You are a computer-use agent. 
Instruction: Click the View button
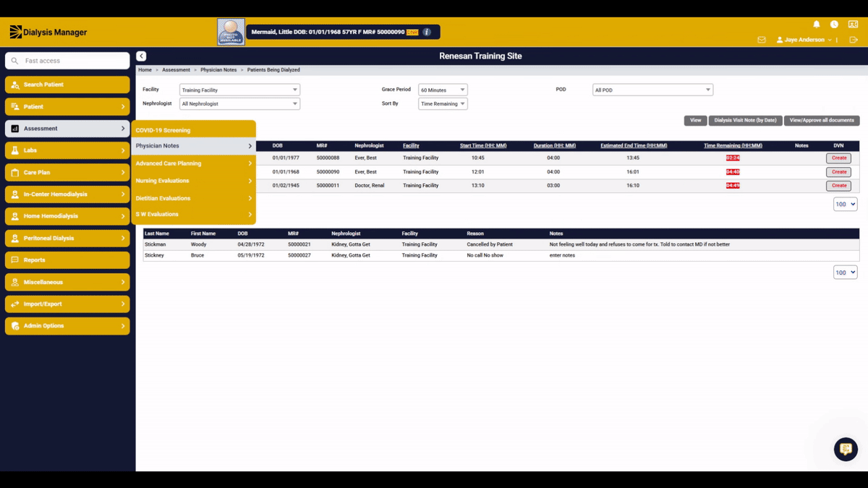[695, 121]
